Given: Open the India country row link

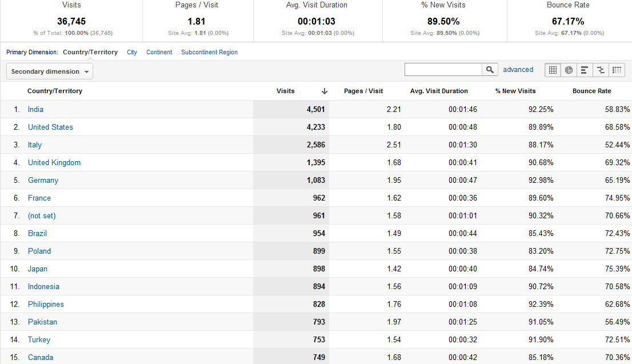Looking at the screenshot, I should point(35,109).
